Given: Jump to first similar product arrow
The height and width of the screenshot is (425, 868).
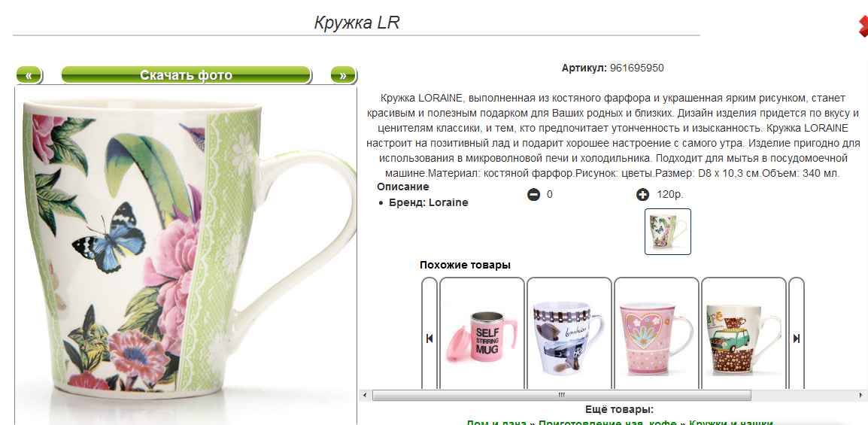Looking at the screenshot, I should 429,338.
